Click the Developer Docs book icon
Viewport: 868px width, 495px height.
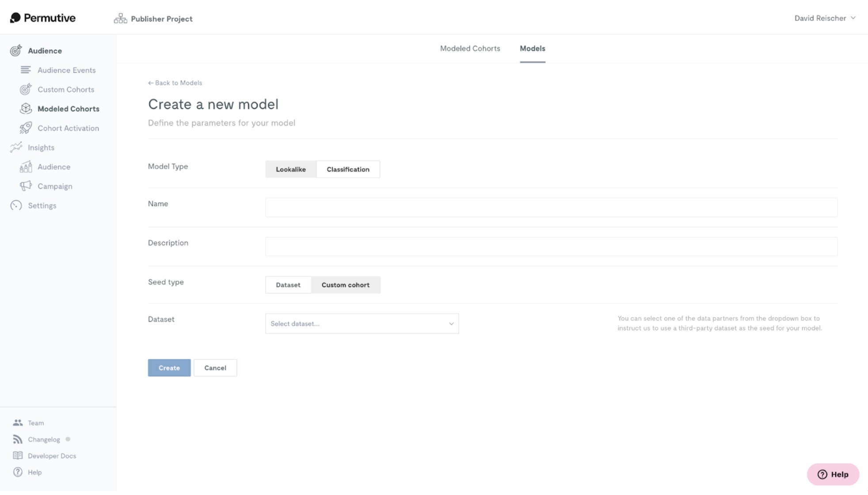click(x=18, y=455)
